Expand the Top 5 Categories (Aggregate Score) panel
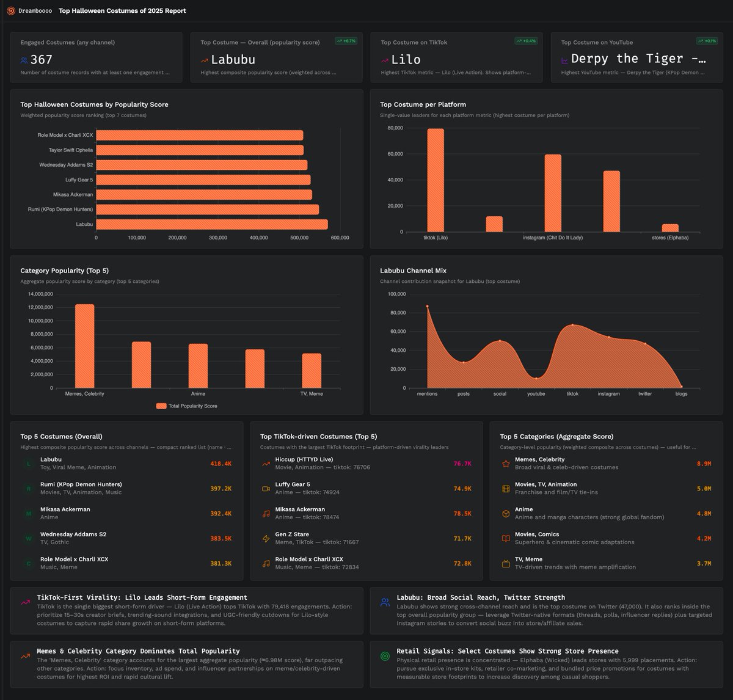The width and height of the screenshot is (733, 700). (556, 436)
